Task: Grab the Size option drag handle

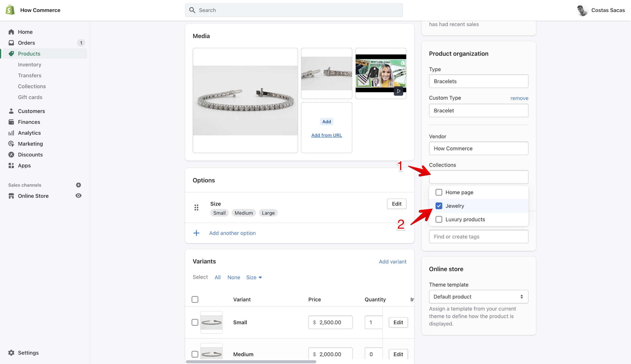Action: coord(196,207)
